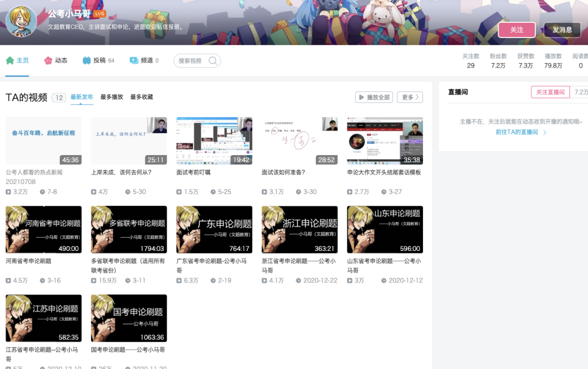The image size is (588, 369).
Task: Click the 频道 channel icon
Action: (134, 60)
